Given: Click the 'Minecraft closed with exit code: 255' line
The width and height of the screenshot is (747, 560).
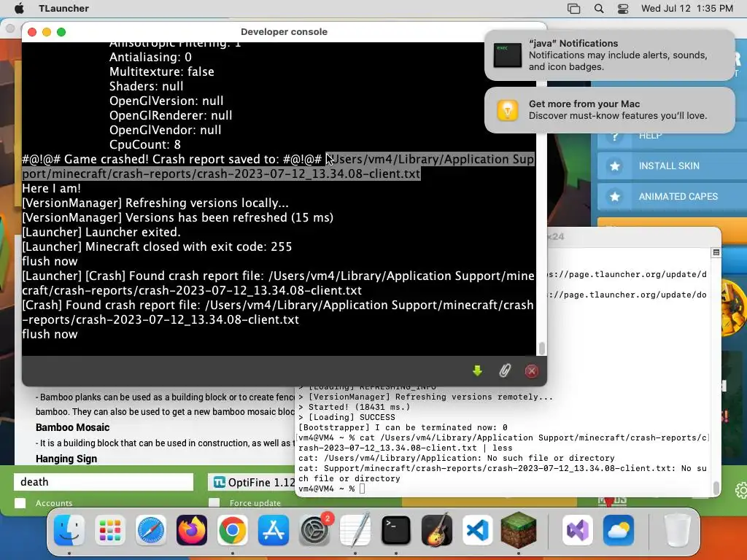Looking at the screenshot, I should tap(157, 246).
